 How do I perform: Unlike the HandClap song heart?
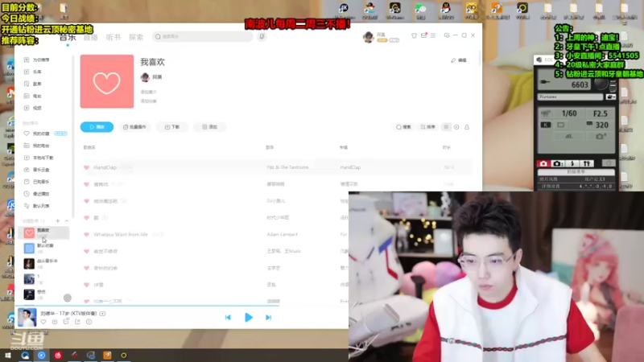click(x=86, y=167)
